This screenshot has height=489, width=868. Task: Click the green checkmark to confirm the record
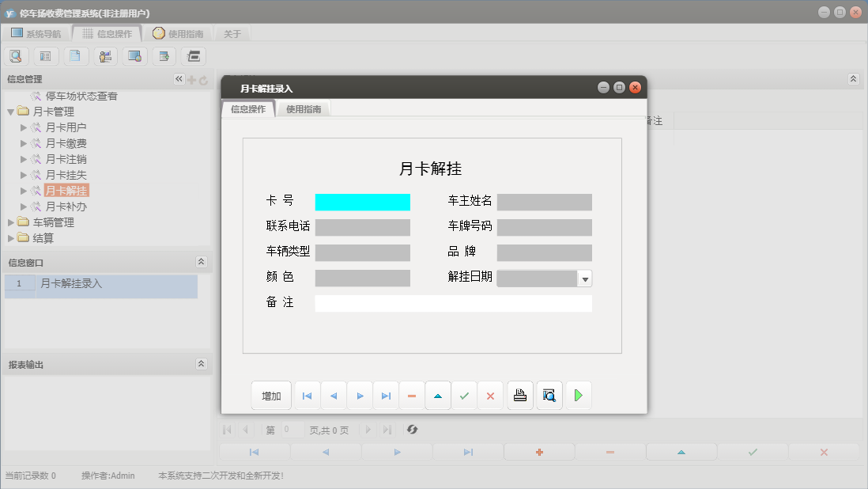coord(465,395)
